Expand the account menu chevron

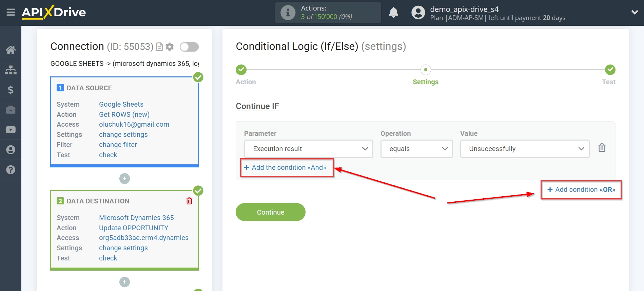click(635, 12)
